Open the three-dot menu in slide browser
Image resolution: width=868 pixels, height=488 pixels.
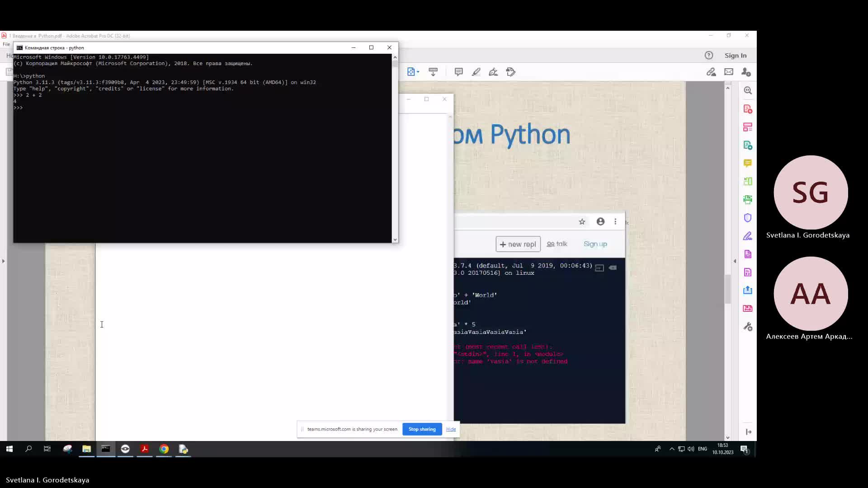pyautogui.click(x=615, y=221)
